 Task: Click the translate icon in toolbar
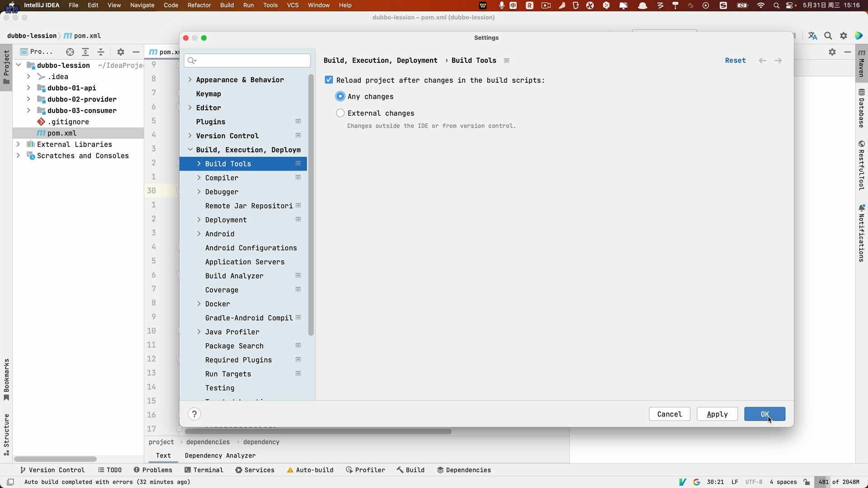click(x=812, y=36)
